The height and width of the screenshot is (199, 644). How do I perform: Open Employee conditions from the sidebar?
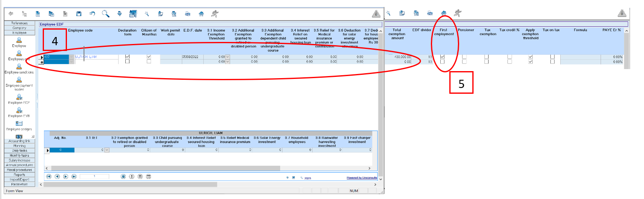[x=19, y=67]
